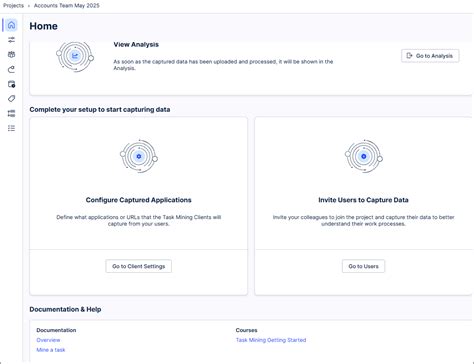Screen dimensions: 474x364
Task: Click the Invite Users orbit illustration
Action: pyautogui.click(x=364, y=156)
